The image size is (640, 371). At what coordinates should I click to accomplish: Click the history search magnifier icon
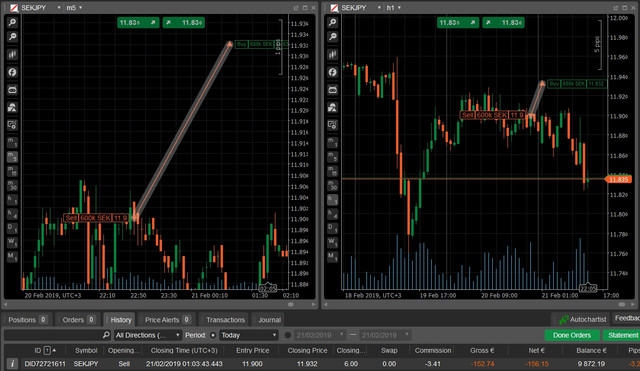[x=106, y=335]
